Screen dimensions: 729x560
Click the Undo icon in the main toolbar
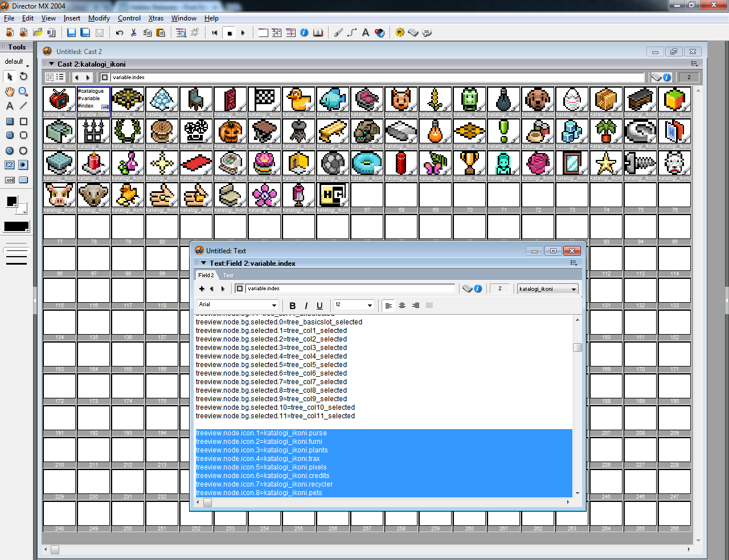[118, 32]
